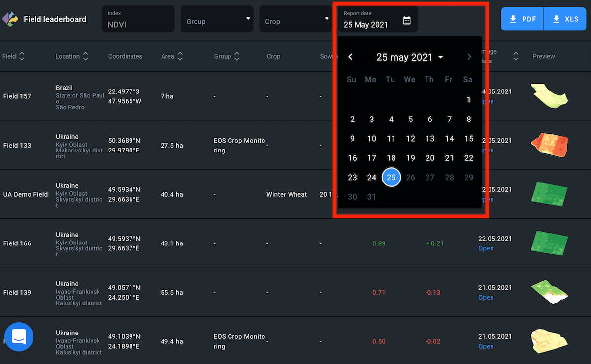Viewport: 591px width, 364px height.
Task: Click the next month arrow in calendar
Action: (469, 57)
